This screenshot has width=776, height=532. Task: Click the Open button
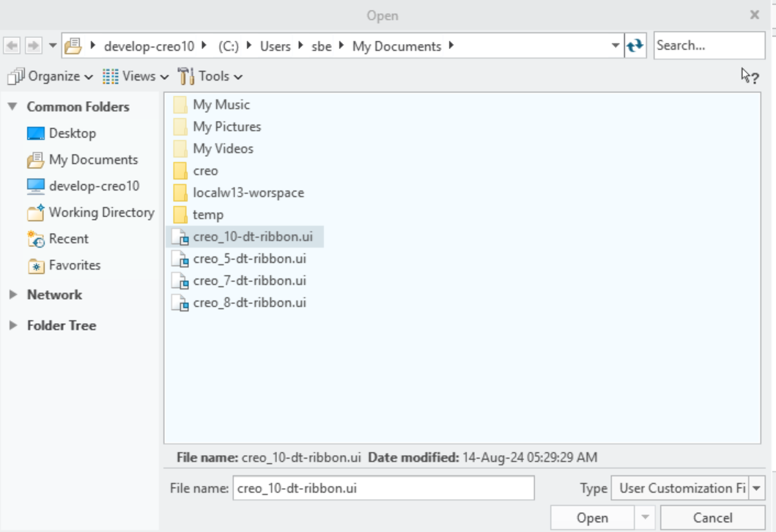pos(592,518)
